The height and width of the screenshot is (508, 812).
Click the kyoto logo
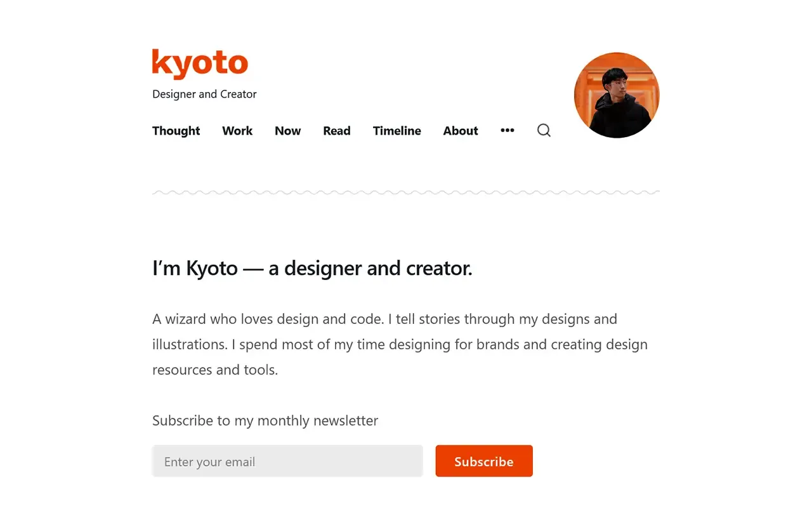pos(200,63)
